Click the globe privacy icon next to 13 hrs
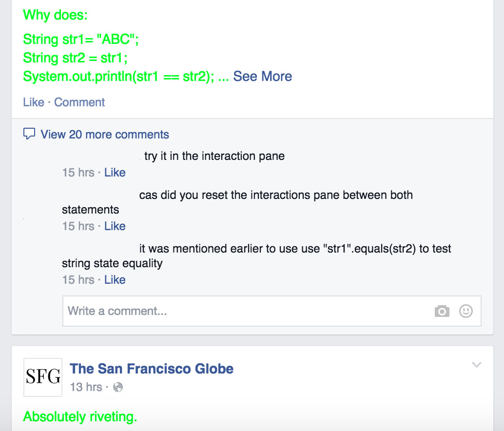 118,387
